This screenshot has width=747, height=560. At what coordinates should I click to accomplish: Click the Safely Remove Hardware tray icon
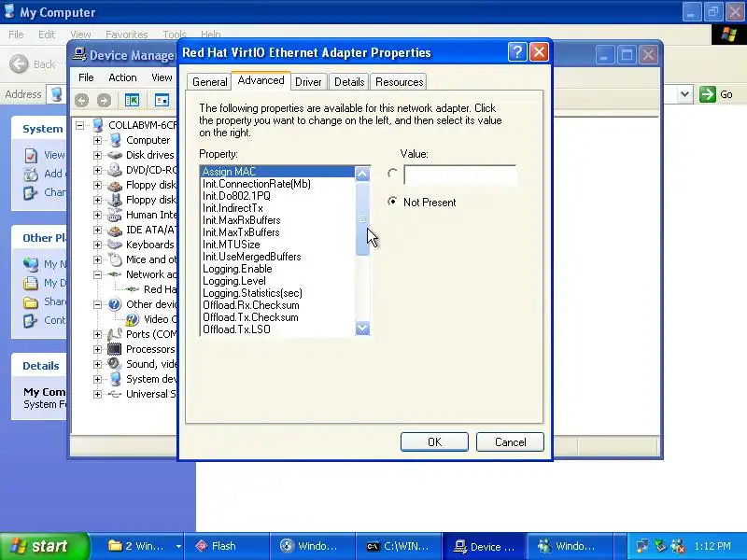pos(660,546)
